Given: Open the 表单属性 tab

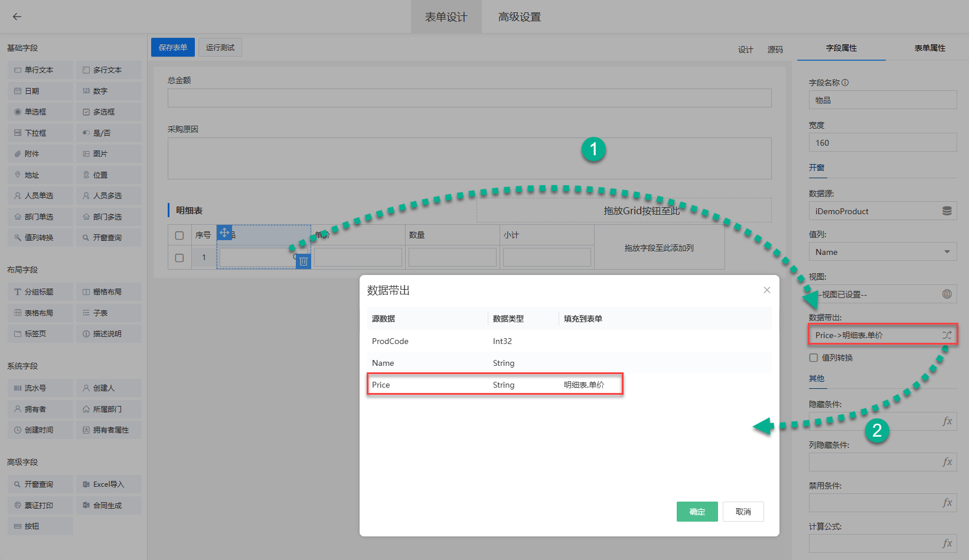Looking at the screenshot, I should 929,48.
